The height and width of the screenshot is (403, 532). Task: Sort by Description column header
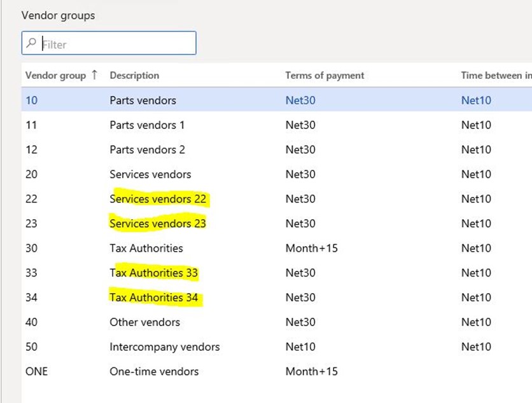(134, 75)
